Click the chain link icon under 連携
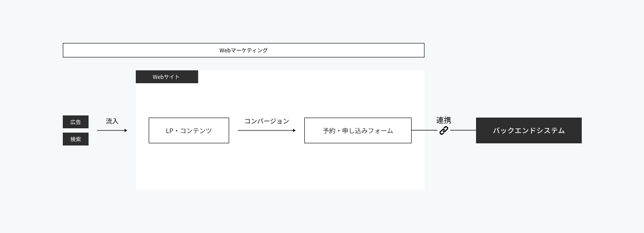Viewport: 644px width, 233px height. pos(443,130)
